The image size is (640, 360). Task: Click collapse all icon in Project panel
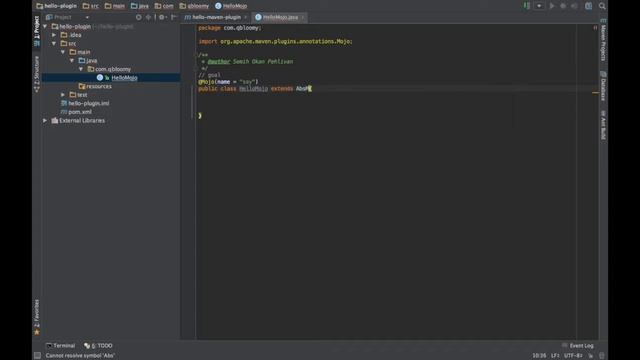(x=149, y=17)
